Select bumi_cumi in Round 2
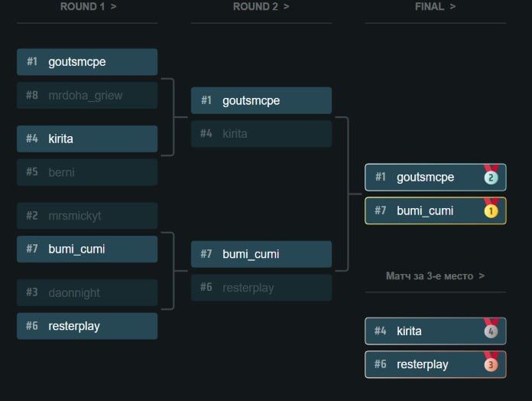The height and width of the screenshot is (401, 532). point(261,254)
